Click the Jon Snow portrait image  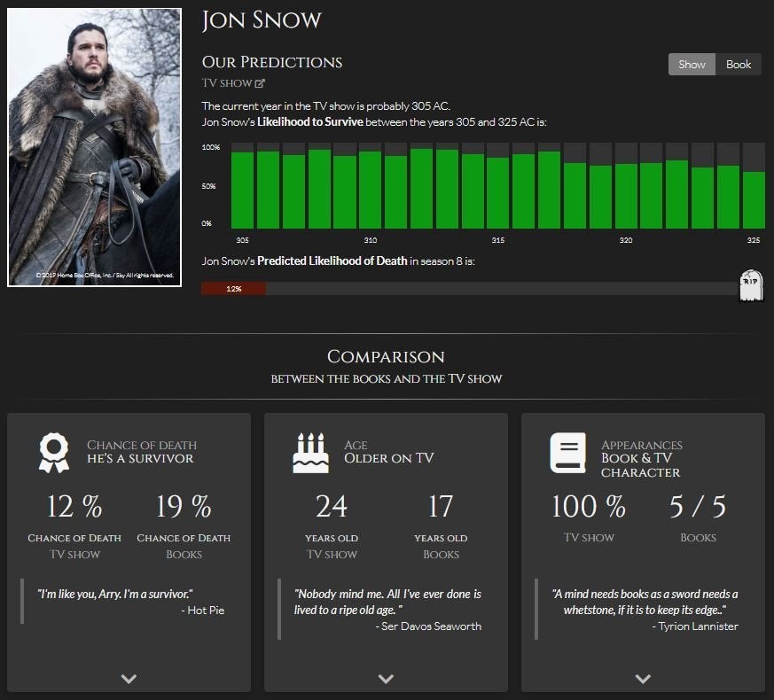[94, 147]
